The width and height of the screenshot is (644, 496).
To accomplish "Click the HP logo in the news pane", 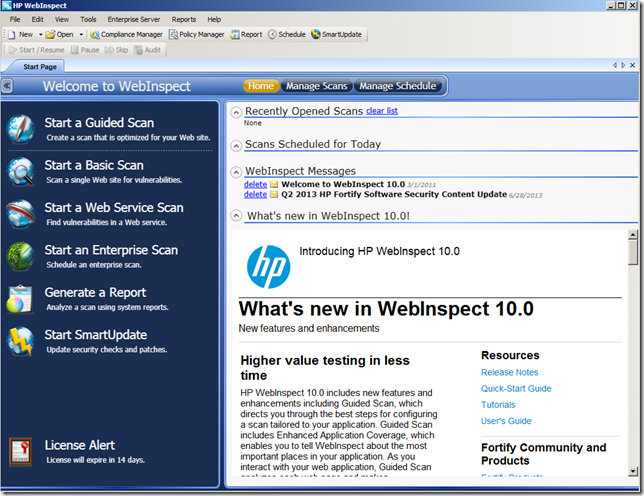I will [x=269, y=267].
